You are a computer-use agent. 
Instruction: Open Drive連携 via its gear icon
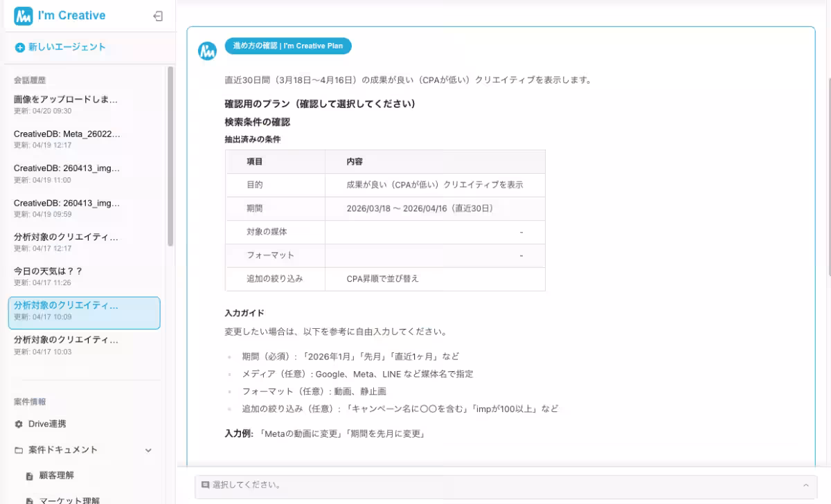19,425
